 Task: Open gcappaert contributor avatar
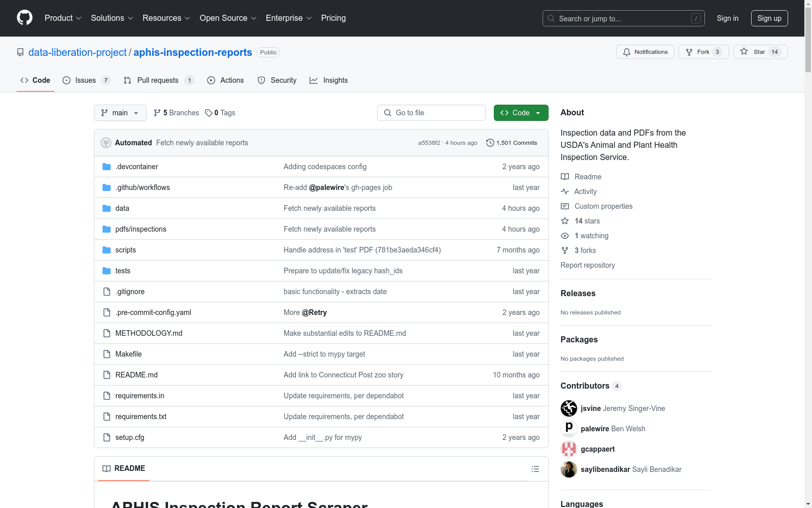pos(569,449)
